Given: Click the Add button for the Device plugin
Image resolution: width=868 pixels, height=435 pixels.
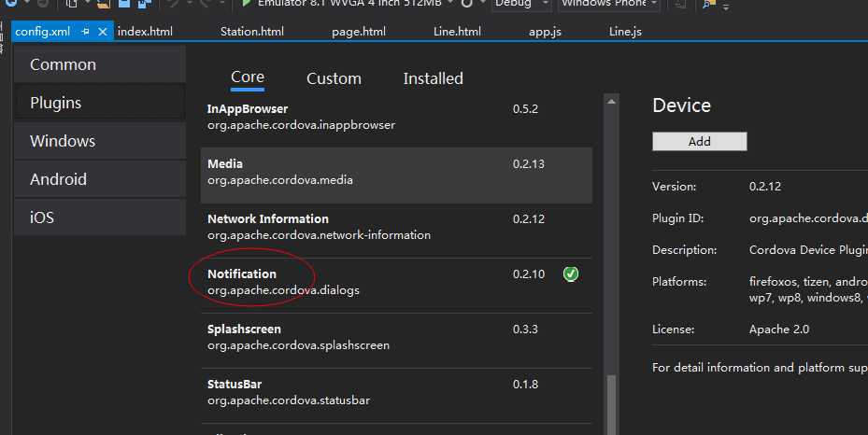Looking at the screenshot, I should pyautogui.click(x=699, y=142).
